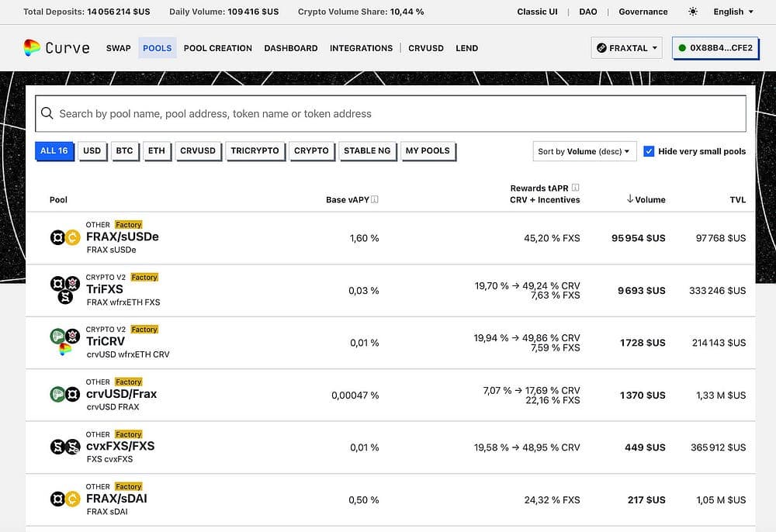The image size is (776, 532).
Task: Filter pools by BTC
Action: 125,150
